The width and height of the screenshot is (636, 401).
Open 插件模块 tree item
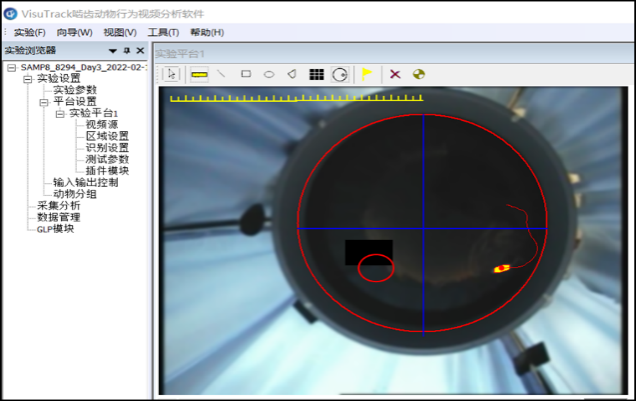click(x=107, y=171)
